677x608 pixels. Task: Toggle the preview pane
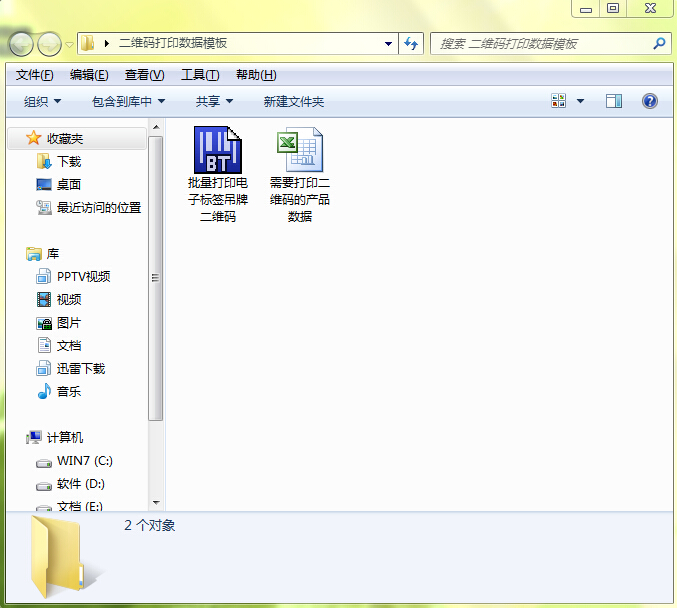pyautogui.click(x=614, y=101)
